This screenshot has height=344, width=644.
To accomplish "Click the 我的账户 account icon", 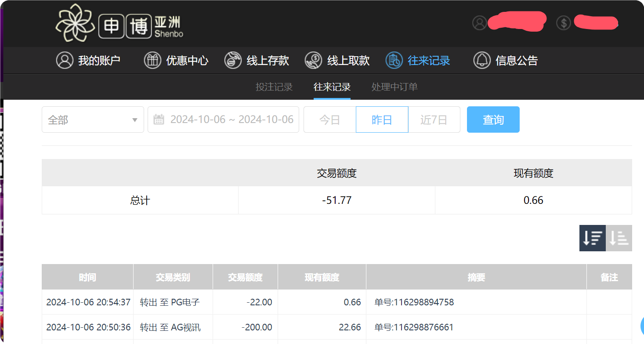I will (65, 60).
